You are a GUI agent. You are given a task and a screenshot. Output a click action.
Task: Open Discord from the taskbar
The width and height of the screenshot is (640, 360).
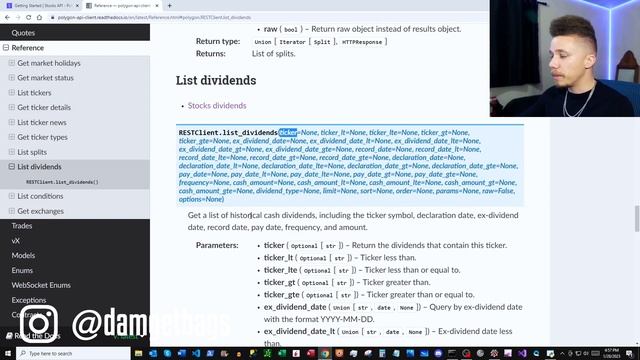pos(438,353)
